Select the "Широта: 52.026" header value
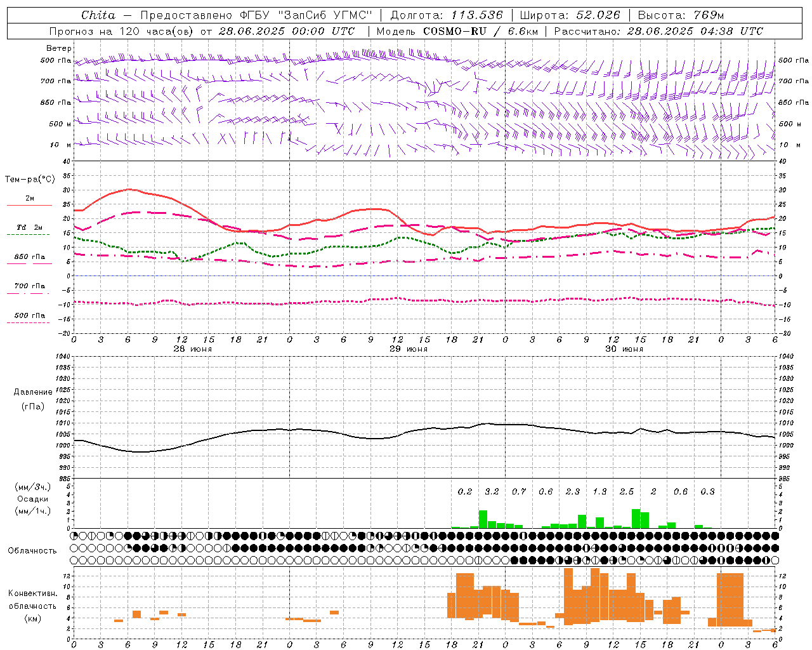Image resolution: width=812 pixels, height=650 pixels. (570, 15)
